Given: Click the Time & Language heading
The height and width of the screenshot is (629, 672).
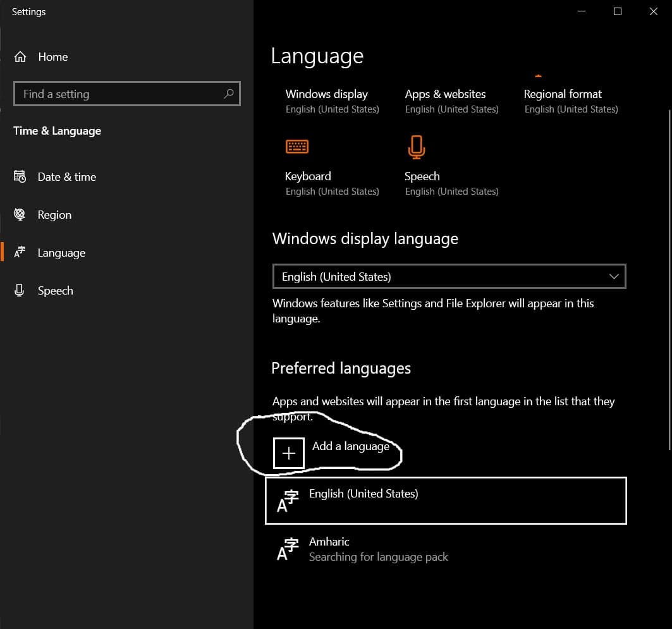Looking at the screenshot, I should [x=57, y=131].
